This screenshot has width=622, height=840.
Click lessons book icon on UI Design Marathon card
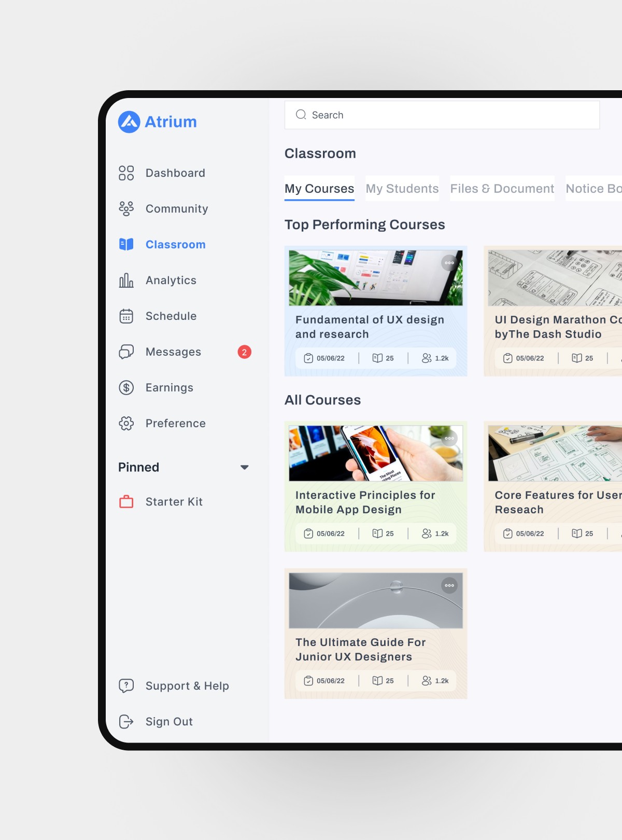coord(577,358)
